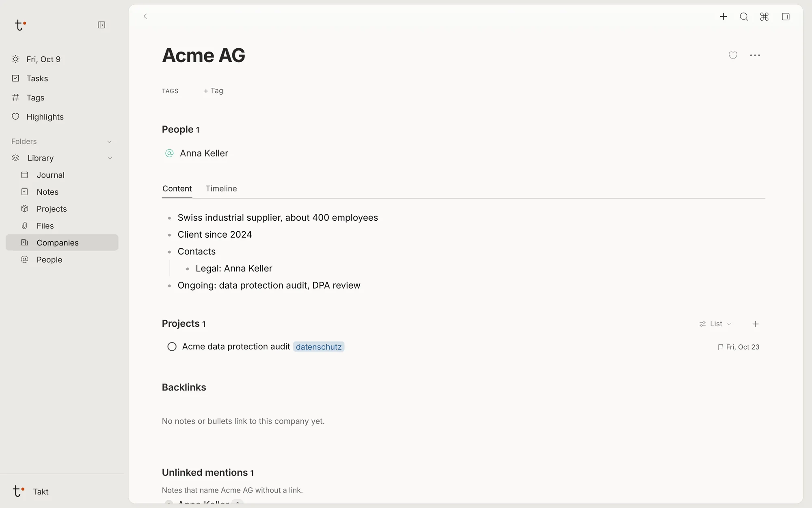Click the datenschutz tag chip

[319, 347]
